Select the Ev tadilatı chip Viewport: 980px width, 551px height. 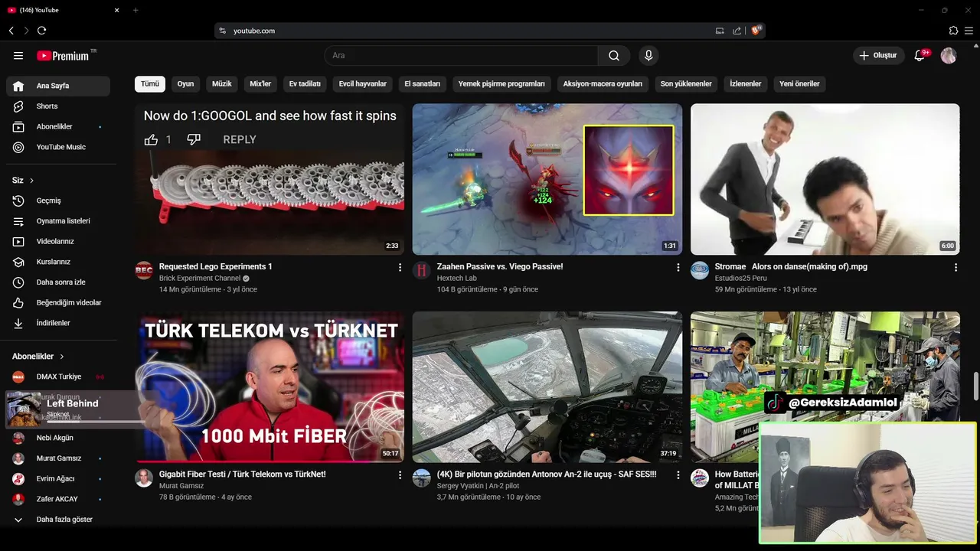pyautogui.click(x=305, y=84)
